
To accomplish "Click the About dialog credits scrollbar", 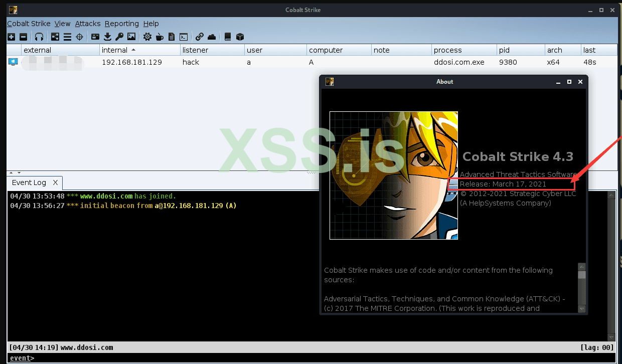I will coord(582,286).
